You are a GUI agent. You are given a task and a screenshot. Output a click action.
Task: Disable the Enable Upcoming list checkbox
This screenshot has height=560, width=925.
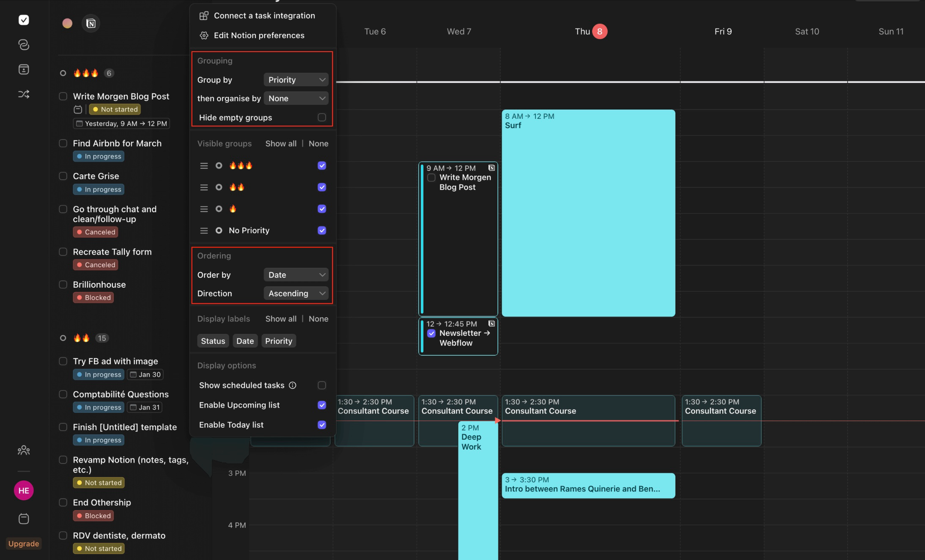click(322, 405)
